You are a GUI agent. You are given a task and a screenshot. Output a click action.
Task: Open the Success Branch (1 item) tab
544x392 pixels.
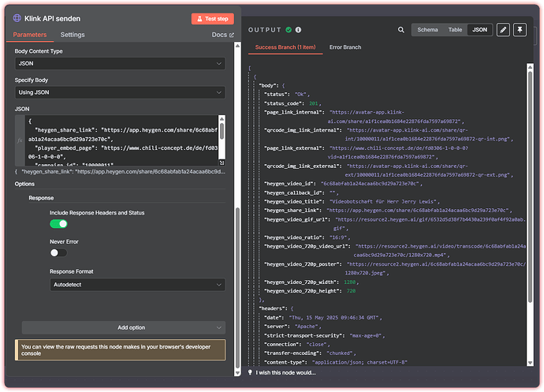(285, 47)
